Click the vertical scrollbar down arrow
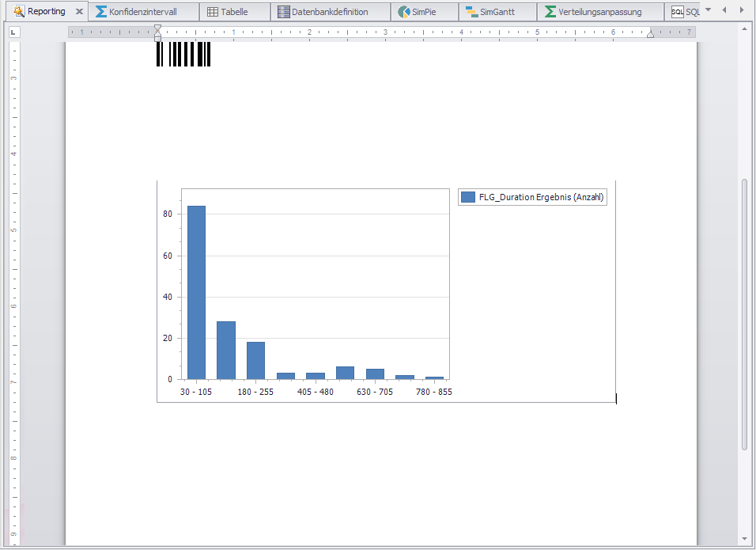 coord(745,540)
